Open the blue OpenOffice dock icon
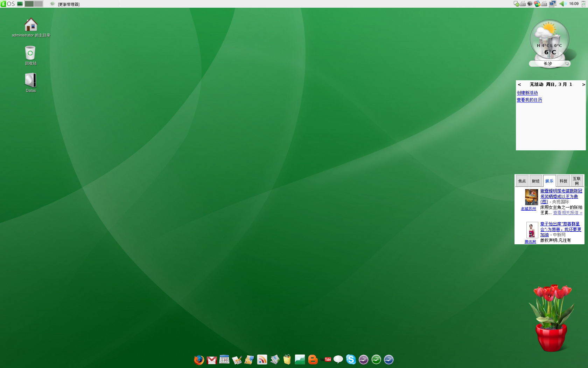 point(389,360)
